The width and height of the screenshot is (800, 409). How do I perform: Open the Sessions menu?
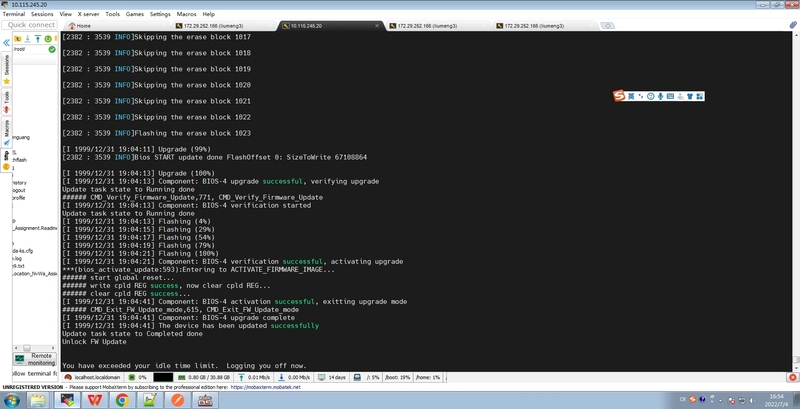(x=42, y=14)
